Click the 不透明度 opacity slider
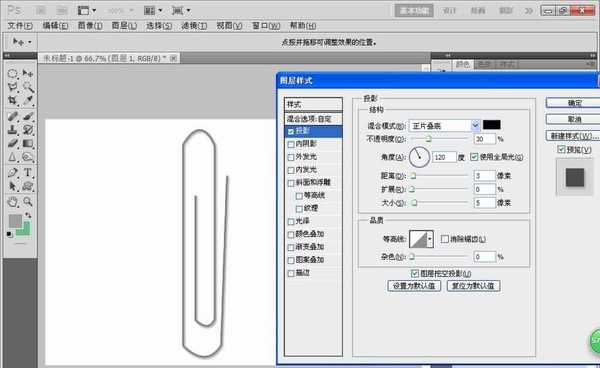 [440, 139]
